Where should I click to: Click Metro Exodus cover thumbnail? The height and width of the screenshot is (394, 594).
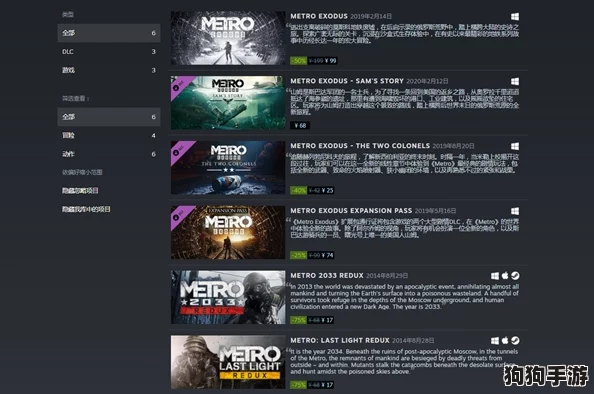[228, 38]
